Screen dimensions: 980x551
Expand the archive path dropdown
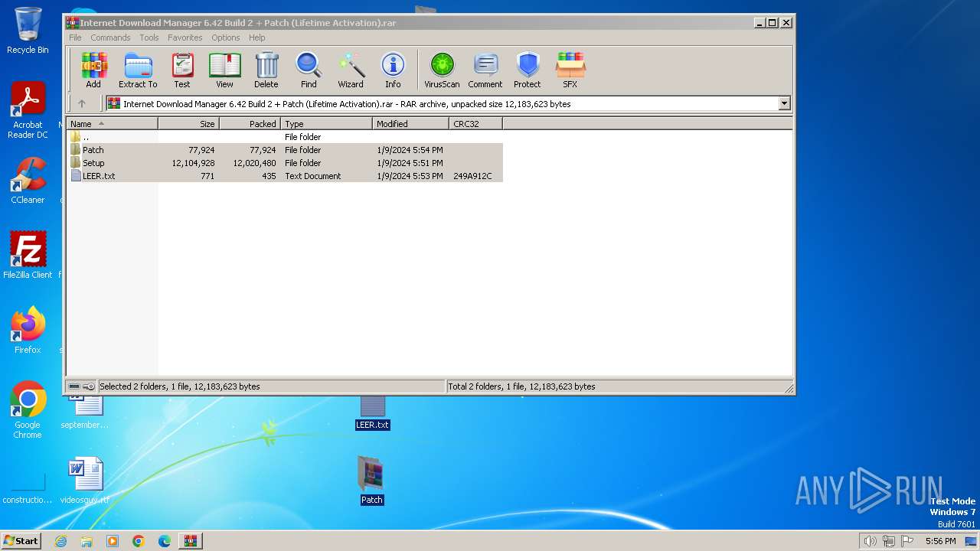click(x=784, y=103)
